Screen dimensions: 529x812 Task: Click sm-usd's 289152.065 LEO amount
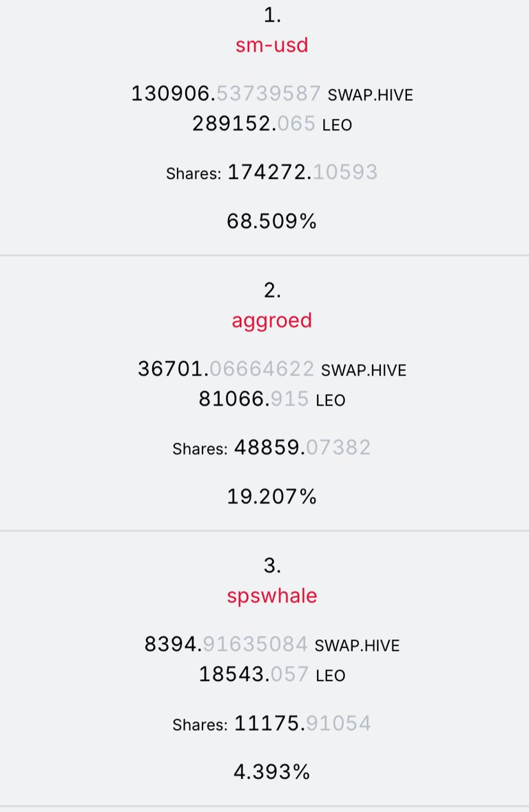coord(271,124)
